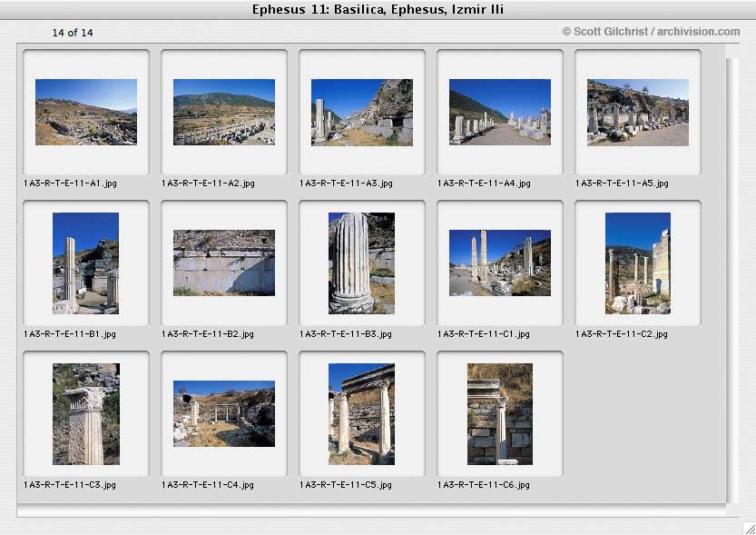Open thumbnail for 1A3-R-T-E-11-A5.jpg
This screenshot has width=756, height=535.
click(x=637, y=112)
